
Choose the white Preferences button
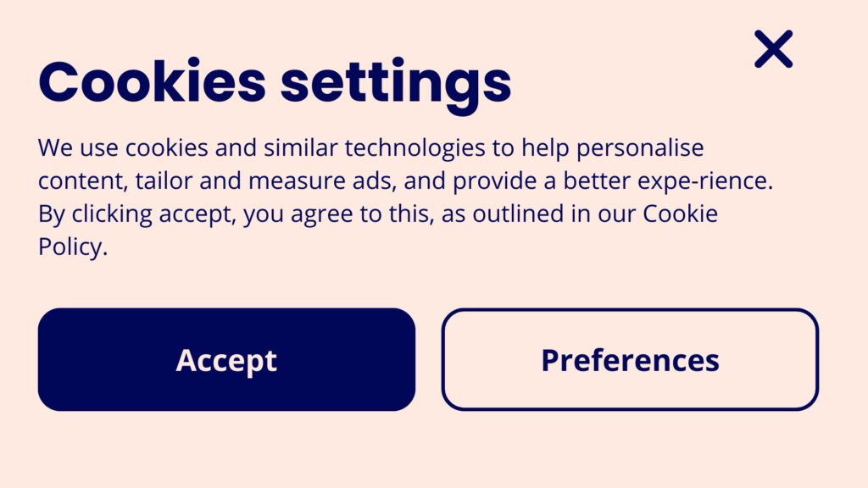pyautogui.click(x=630, y=360)
